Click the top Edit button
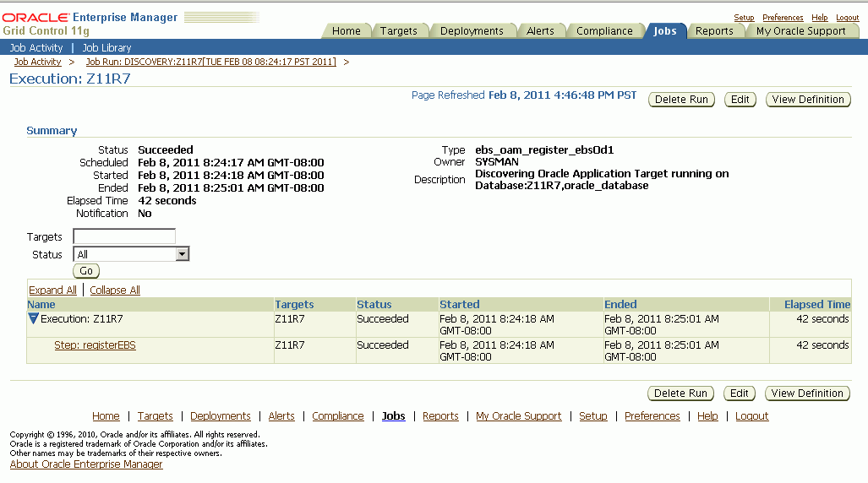Image resolution: width=868 pixels, height=483 pixels. coord(740,100)
